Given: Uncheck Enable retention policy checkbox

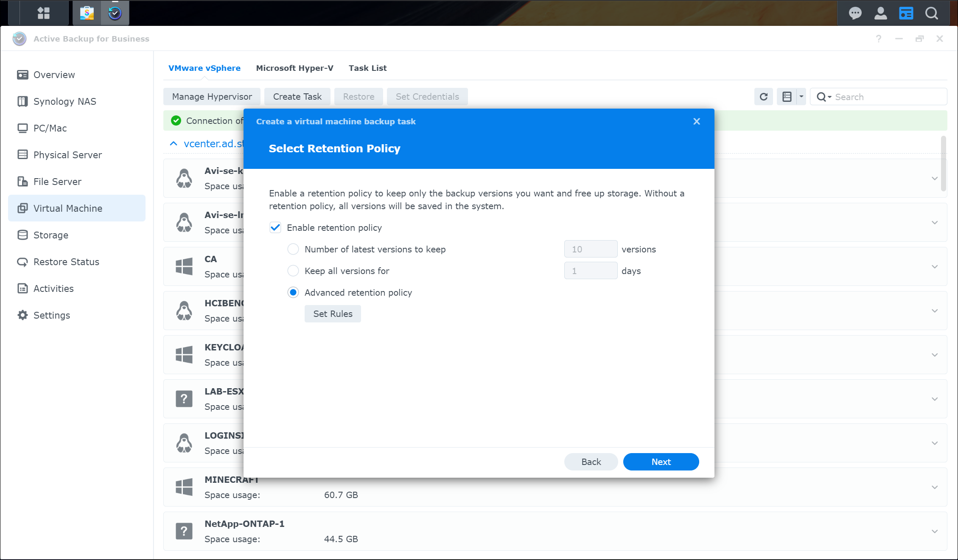Looking at the screenshot, I should point(275,228).
